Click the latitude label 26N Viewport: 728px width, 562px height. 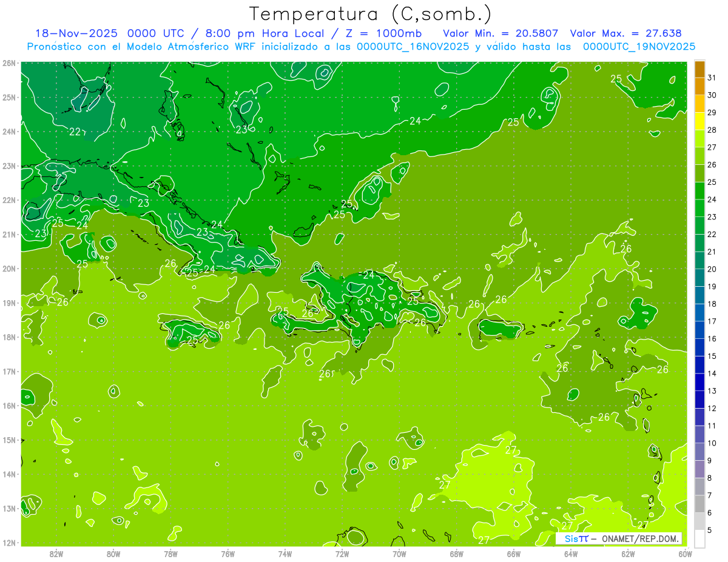pyautogui.click(x=9, y=63)
